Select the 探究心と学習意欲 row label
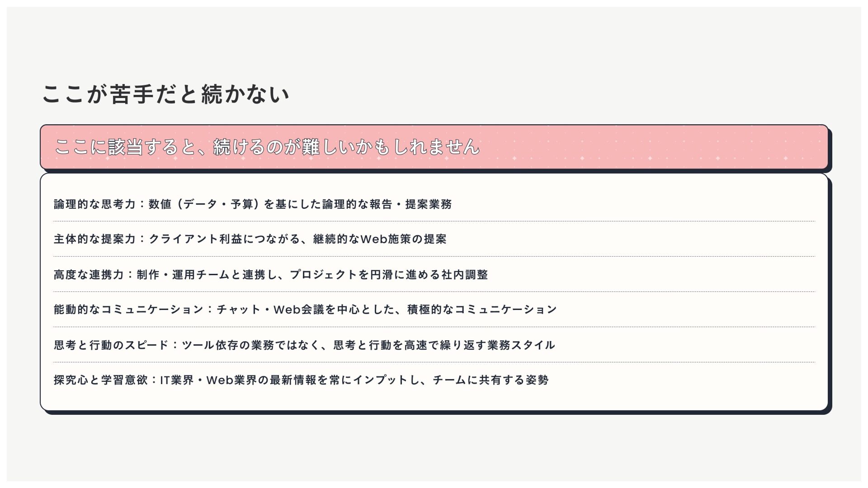Screen dimensions: 868x488 click(x=100, y=380)
